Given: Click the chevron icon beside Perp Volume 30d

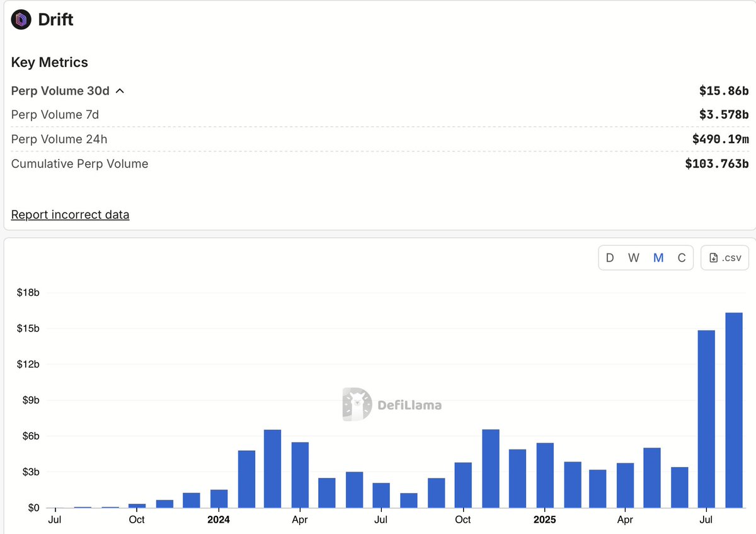Looking at the screenshot, I should coord(120,91).
